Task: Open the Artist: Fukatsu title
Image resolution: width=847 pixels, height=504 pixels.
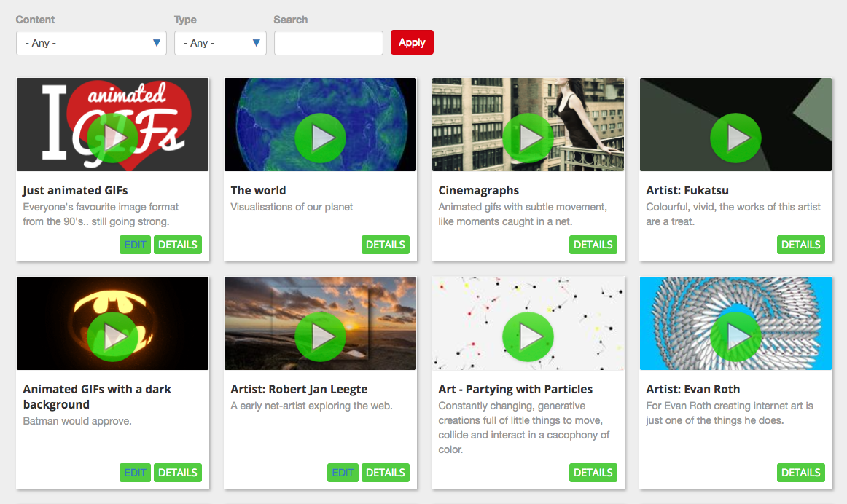Action: 687,191
